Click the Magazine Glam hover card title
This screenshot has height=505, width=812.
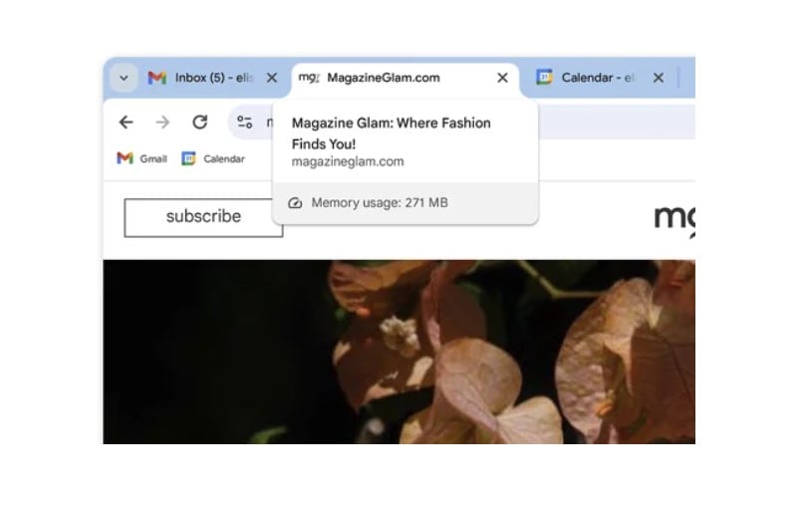click(x=391, y=133)
